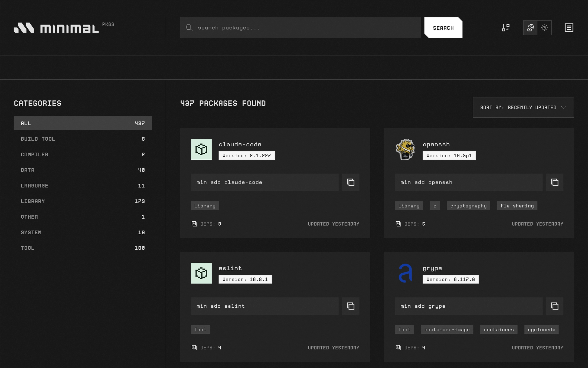Viewport: 588px width, 368px height.
Task: Click the cyclonedx tag
Action: click(x=541, y=330)
